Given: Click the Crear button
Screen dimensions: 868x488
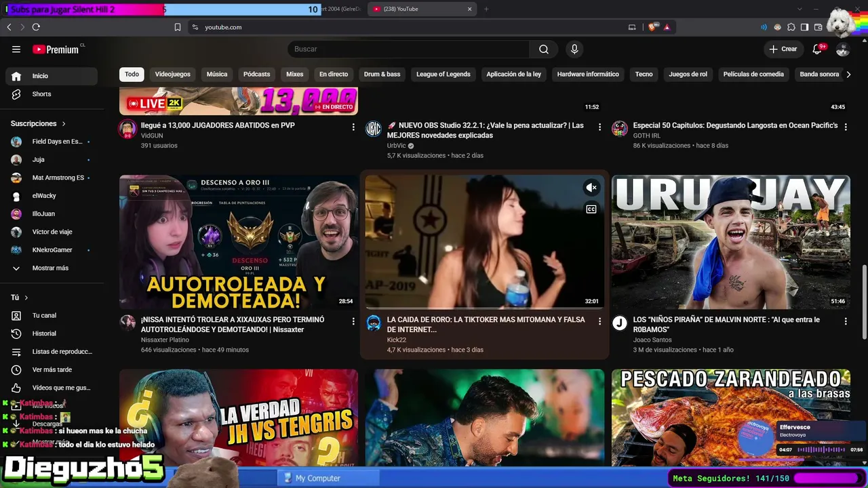Looking at the screenshot, I should (x=783, y=49).
